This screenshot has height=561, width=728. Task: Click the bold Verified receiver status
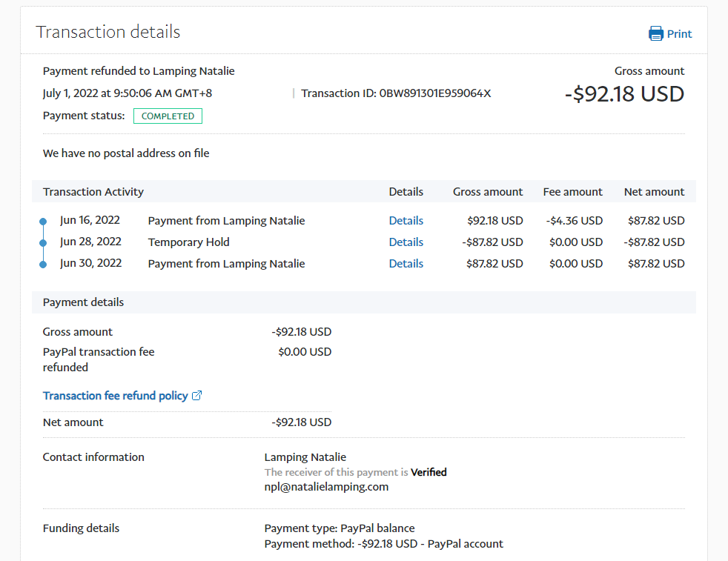(428, 472)
